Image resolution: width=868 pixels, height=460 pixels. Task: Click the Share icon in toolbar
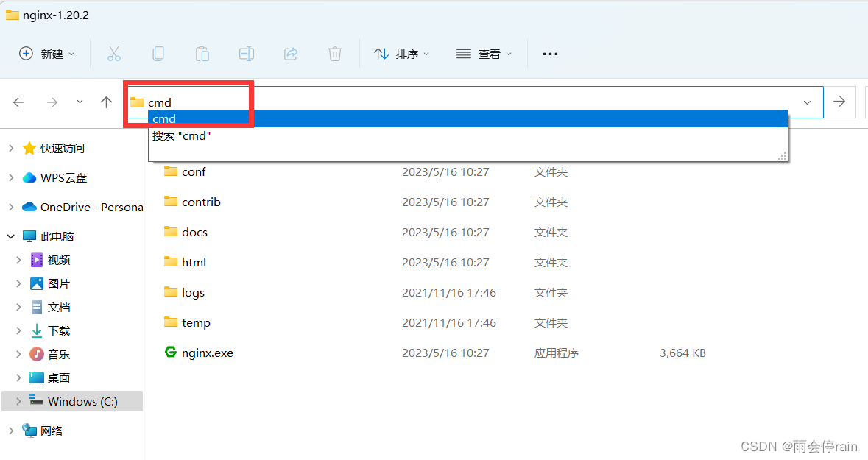point(291,54)
